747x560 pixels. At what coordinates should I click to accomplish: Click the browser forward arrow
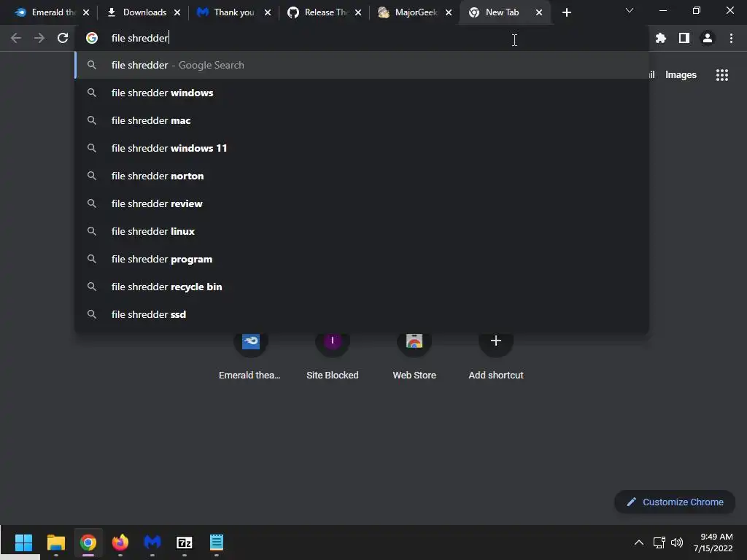tap(39, 38)
